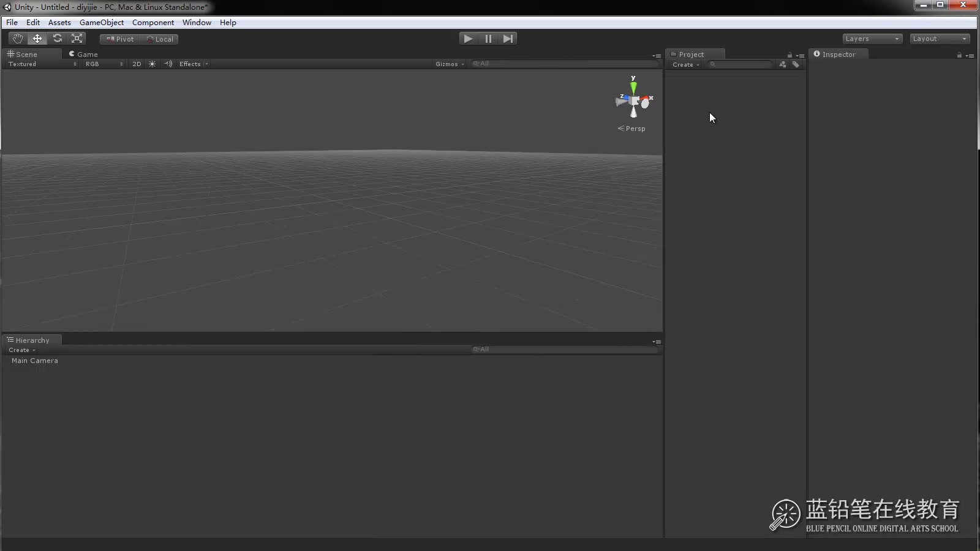
Task: Select Main Camera in the Hierarchy
Action: (x=35, y=361)
